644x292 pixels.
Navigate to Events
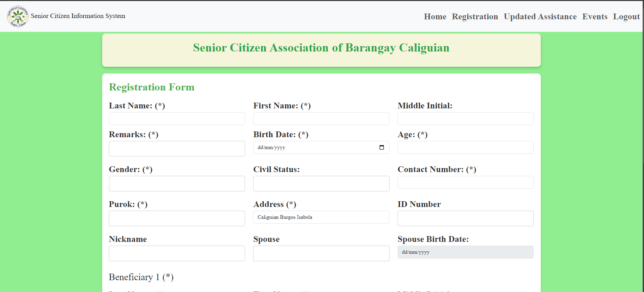pyautogui.click(x=595, y=17)
